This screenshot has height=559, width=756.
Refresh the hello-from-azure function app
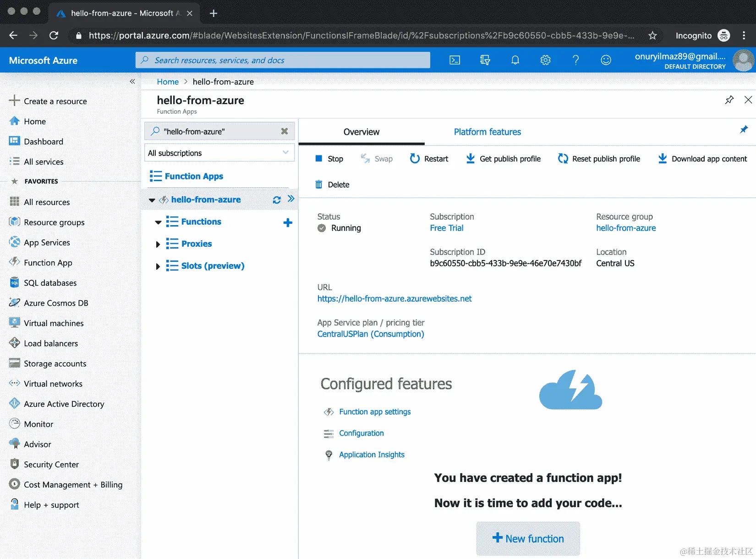(276, 199)
